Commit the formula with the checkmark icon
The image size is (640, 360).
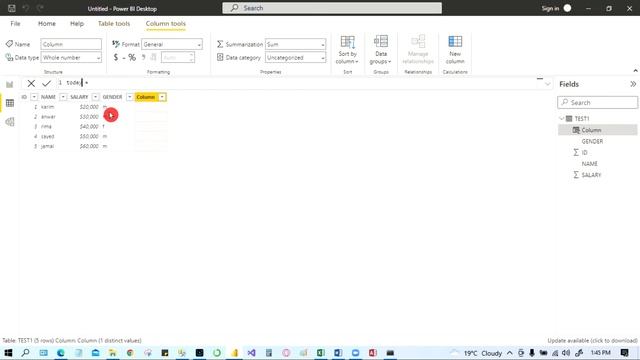pyautogui.click(x=47, y=83)
